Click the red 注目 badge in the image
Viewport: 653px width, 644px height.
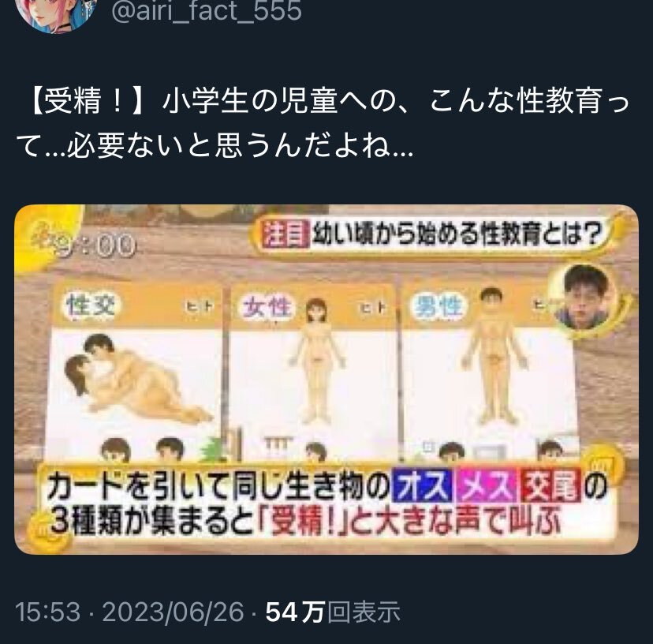coord(285,235)
